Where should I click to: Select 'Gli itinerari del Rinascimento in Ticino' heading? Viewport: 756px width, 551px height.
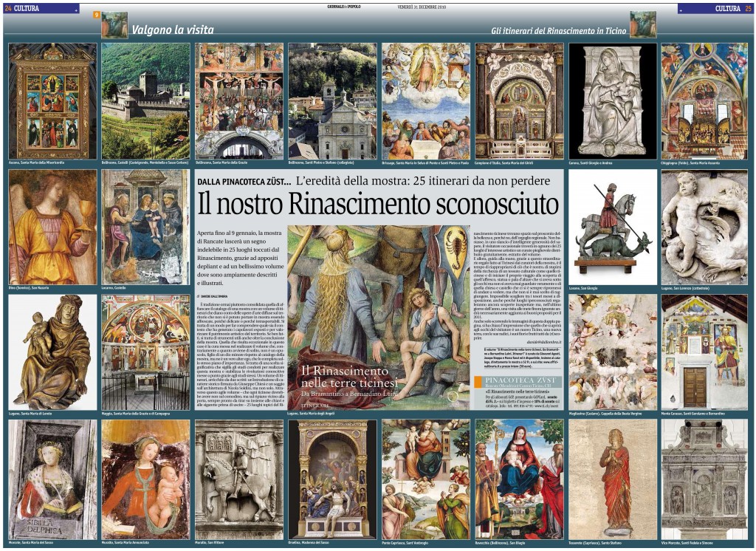pyautogui.click(x=558, y=31)
